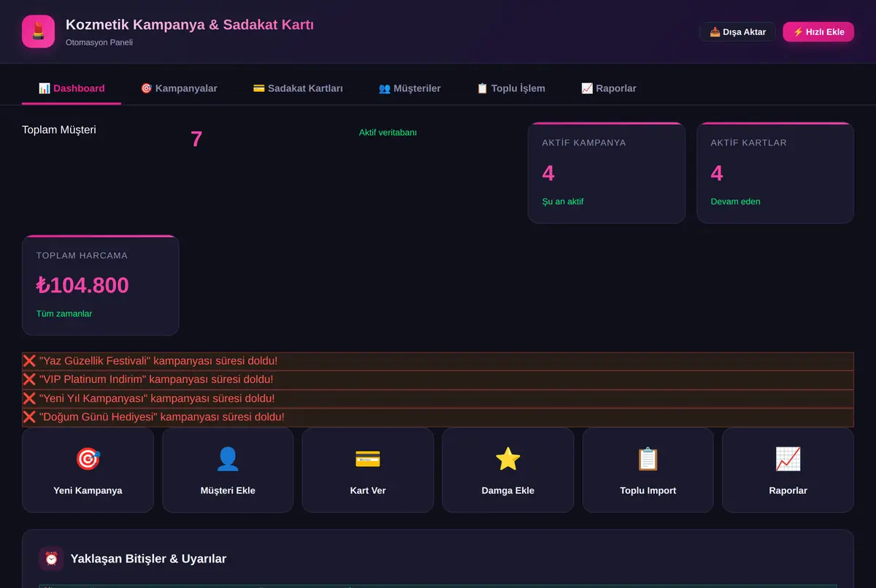Click the Aktif Kartlar stat card
This screenshot has width=876, height=588.
coord(775,173)
